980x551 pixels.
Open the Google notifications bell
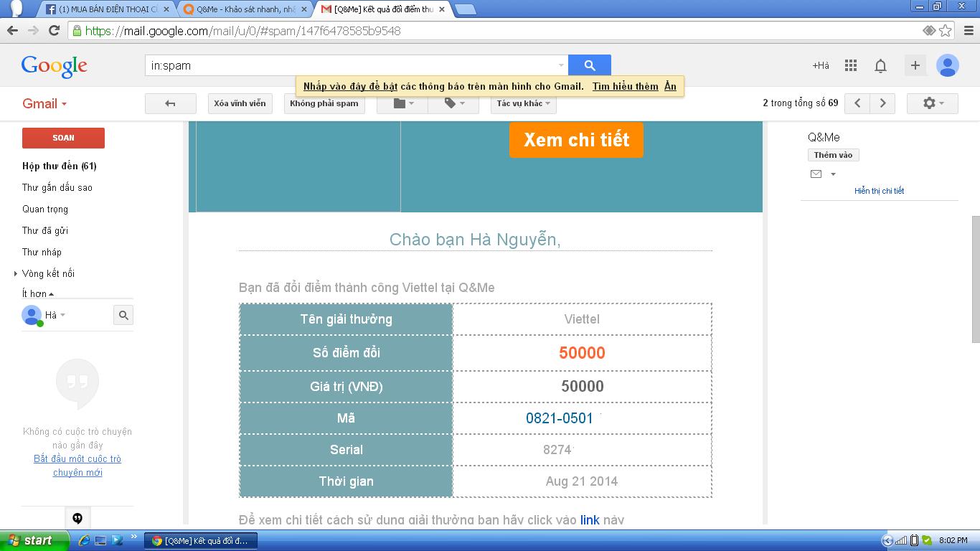click(x=880, y=66)
